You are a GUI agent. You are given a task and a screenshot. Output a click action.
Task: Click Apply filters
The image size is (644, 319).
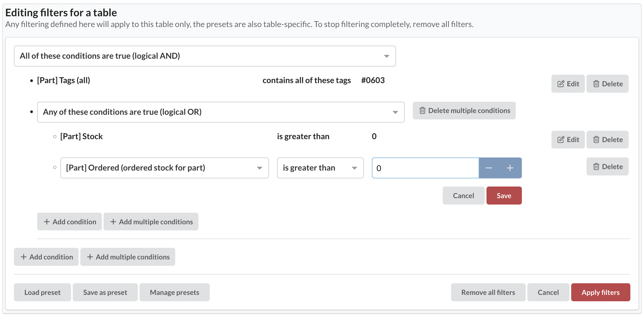(600, 292)
